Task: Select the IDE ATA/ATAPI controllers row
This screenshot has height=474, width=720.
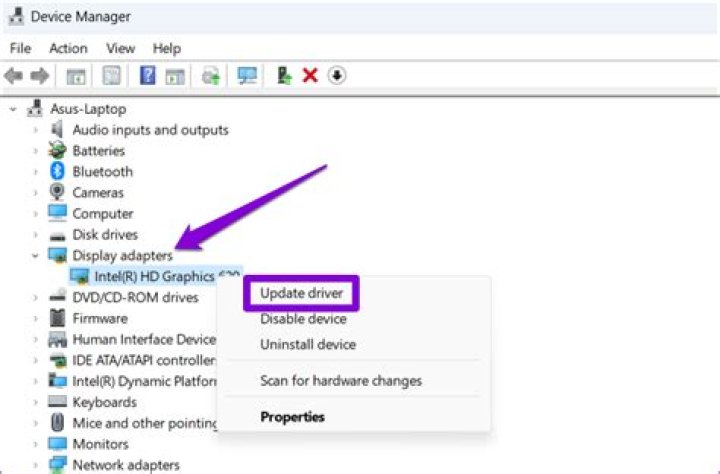Action: click(x=132, y=361)
